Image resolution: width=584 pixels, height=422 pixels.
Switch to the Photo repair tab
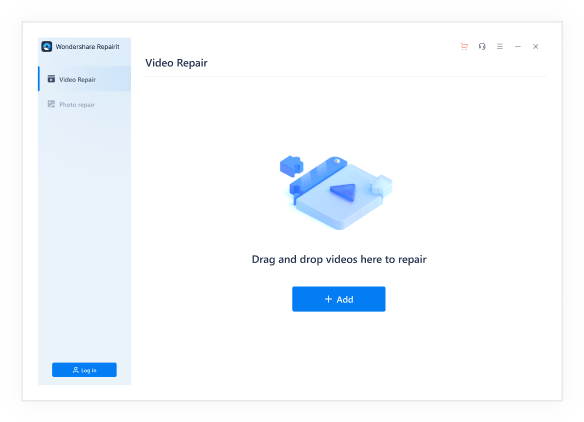pyautogui.click(x=85, y=104)
